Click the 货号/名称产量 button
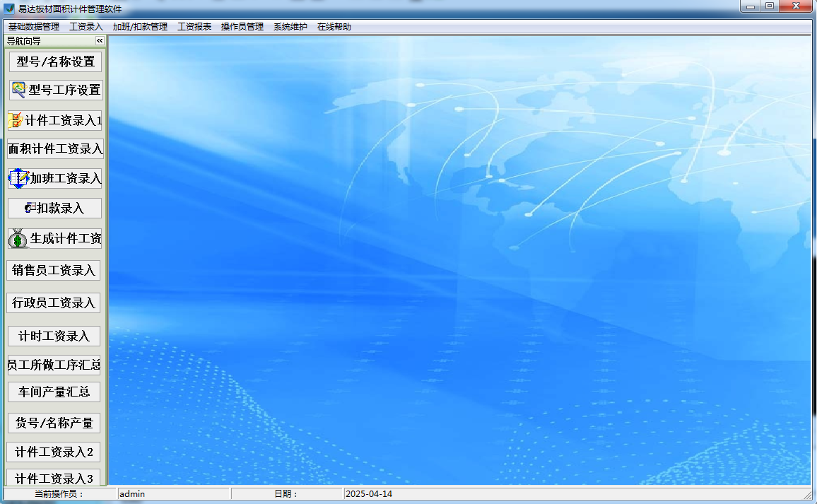 click(x=54, y=423)
